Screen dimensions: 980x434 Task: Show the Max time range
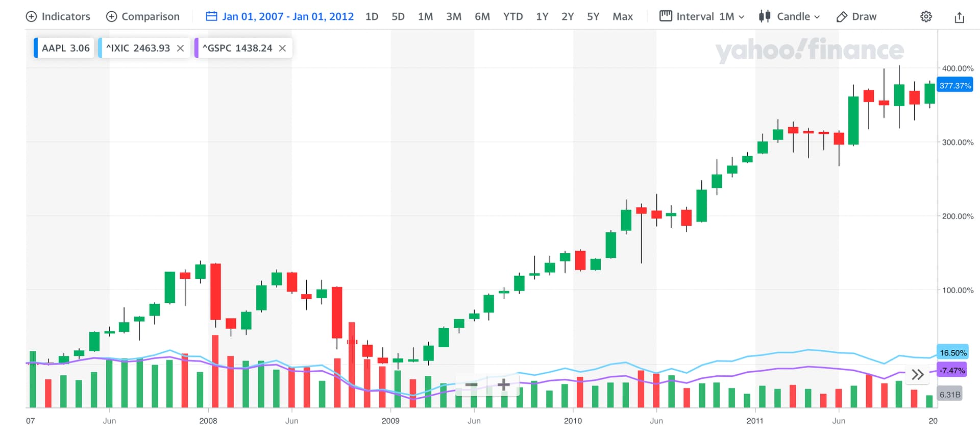623,16
